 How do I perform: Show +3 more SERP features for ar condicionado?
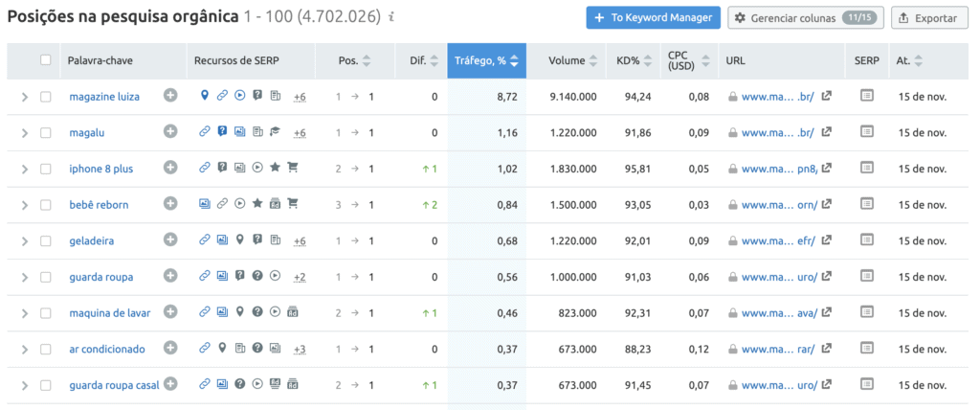tap(300, 349)
